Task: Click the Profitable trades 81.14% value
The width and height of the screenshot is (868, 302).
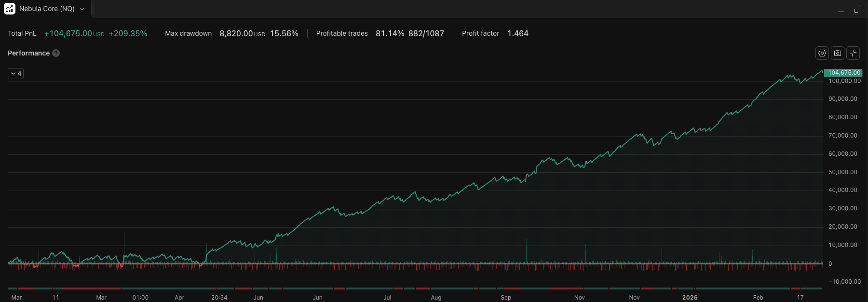Action: click(x=390, y=33)
